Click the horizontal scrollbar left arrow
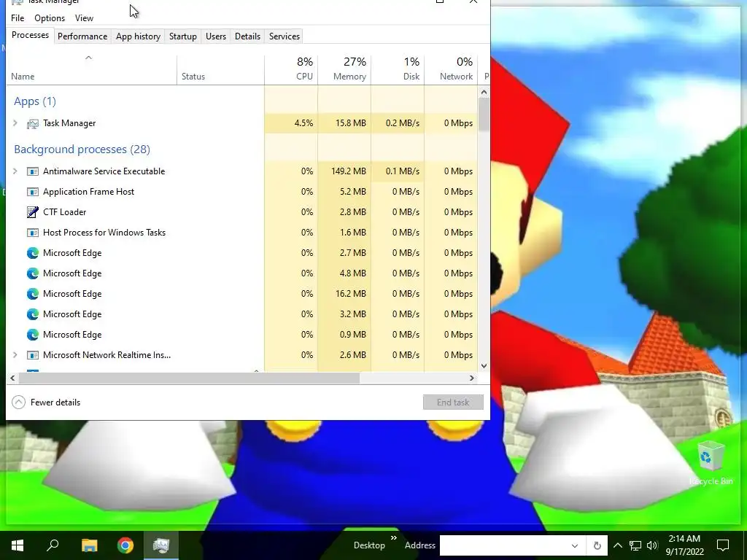 pos(12,378)
